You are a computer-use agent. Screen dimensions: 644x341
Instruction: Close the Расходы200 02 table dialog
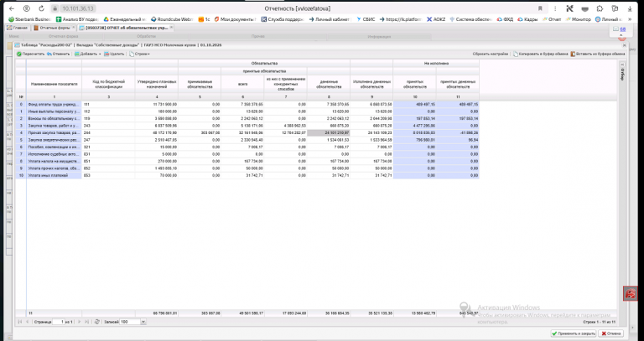(625, 45)
